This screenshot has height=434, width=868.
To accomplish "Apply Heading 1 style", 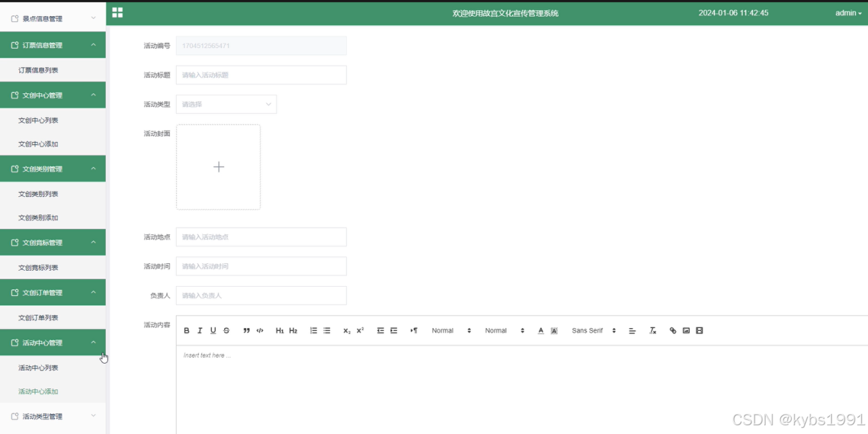I will (280, 331).
